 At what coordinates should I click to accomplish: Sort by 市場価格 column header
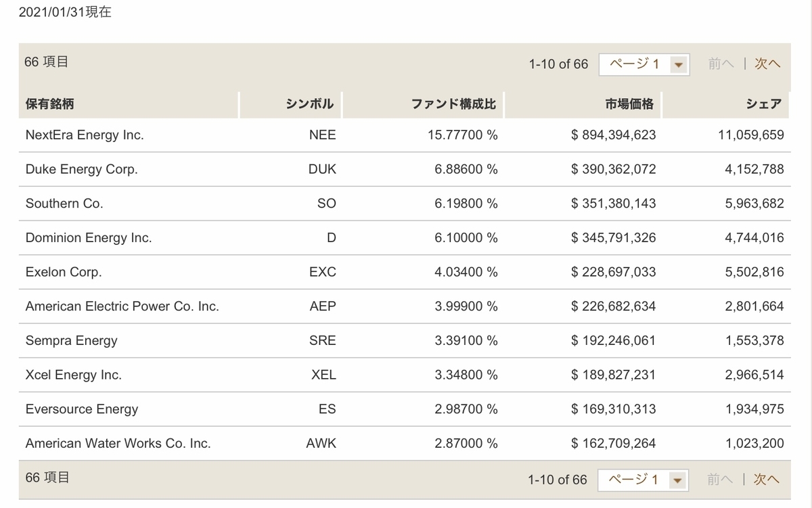[x=630, y=104]
